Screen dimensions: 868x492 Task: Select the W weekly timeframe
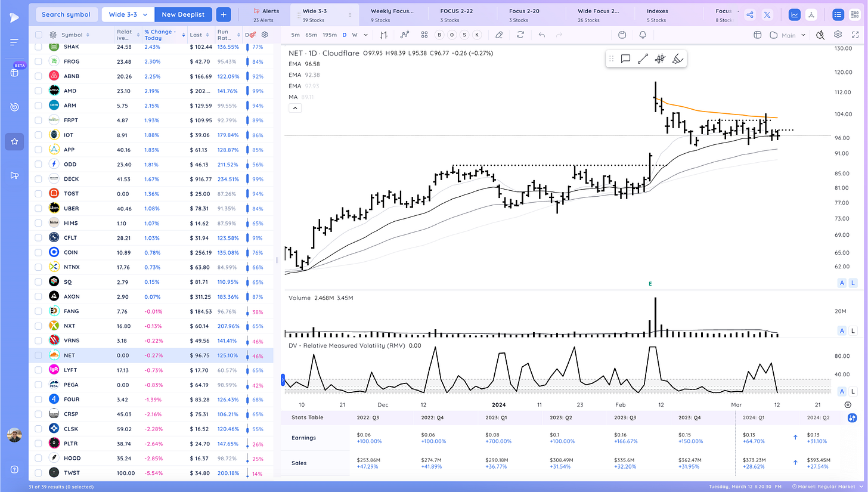point(355,35)
